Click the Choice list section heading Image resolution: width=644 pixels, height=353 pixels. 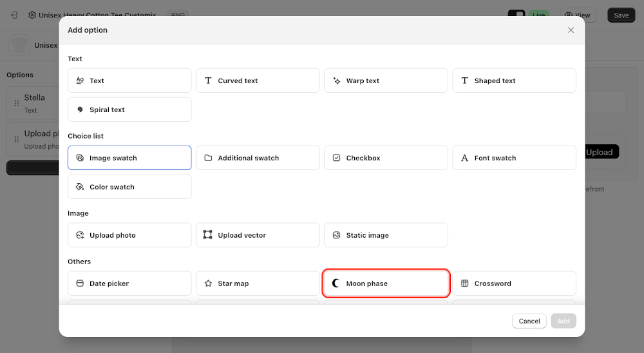point(86,136)
